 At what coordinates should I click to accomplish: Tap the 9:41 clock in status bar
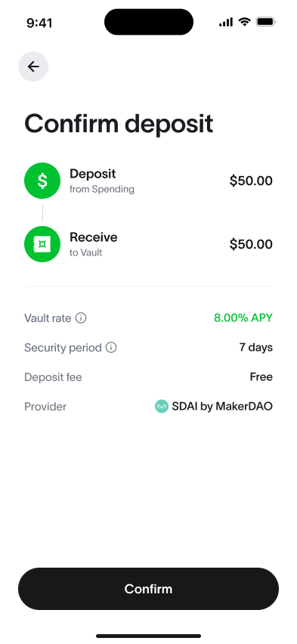click(x=39, y=23)
